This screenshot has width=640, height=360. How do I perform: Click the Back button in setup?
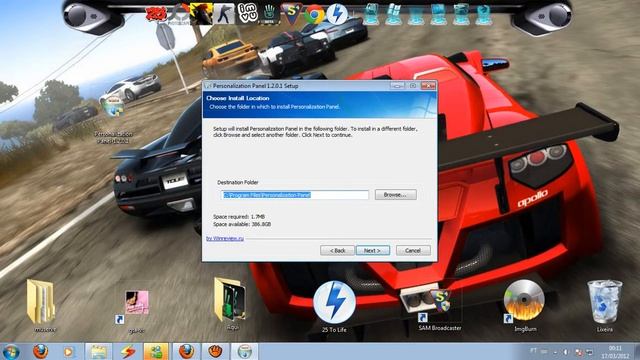pyautogui.click(x=337, y=250)
